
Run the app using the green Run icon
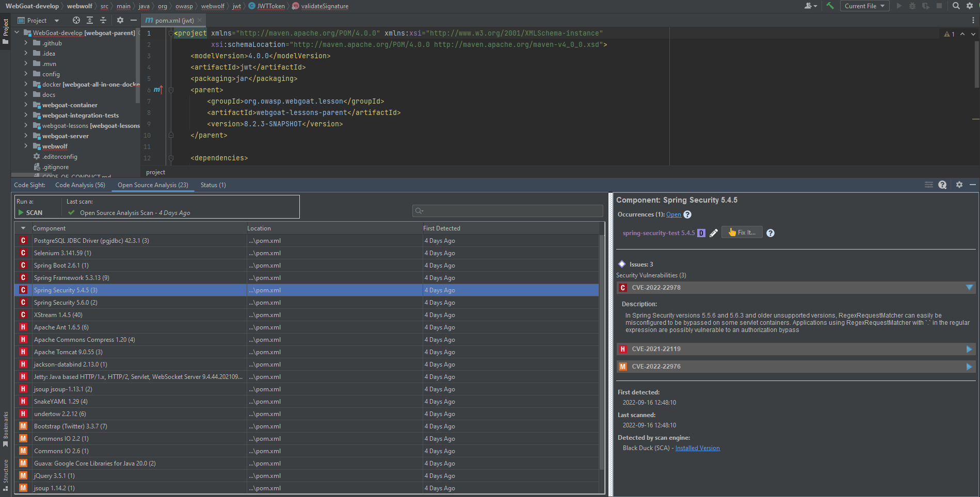899,6
